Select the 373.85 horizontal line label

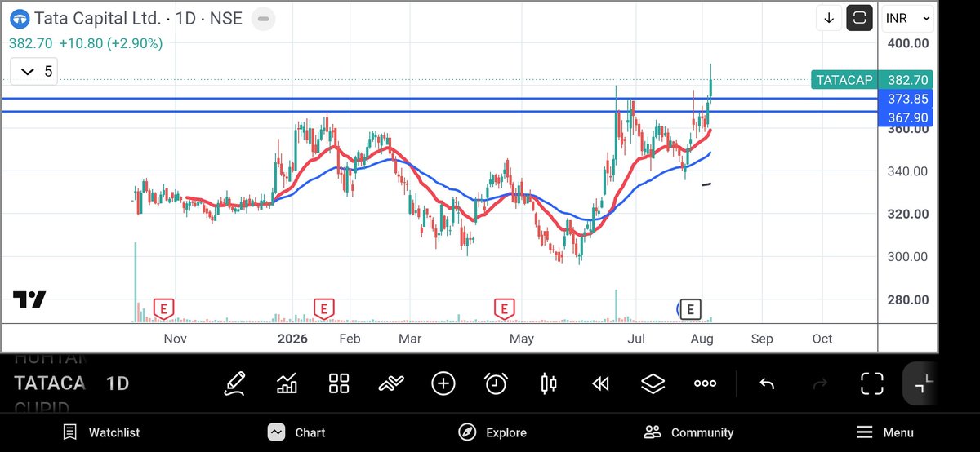907,99
